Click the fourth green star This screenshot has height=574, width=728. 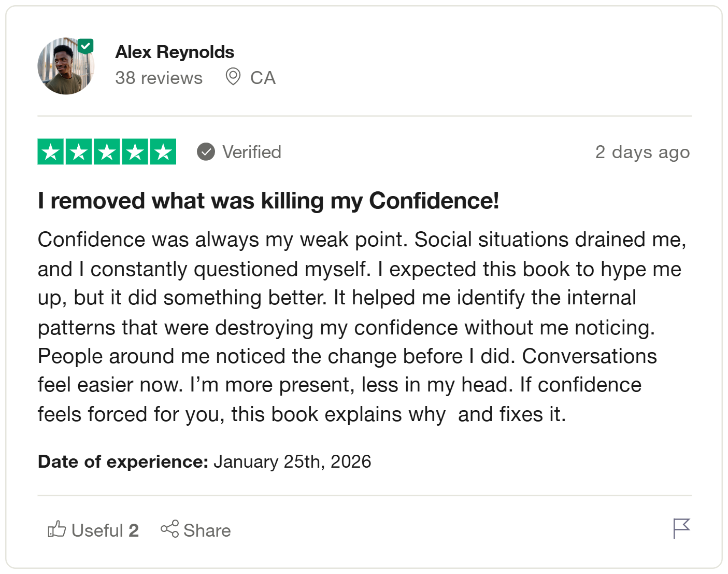(x=135, y=152)
